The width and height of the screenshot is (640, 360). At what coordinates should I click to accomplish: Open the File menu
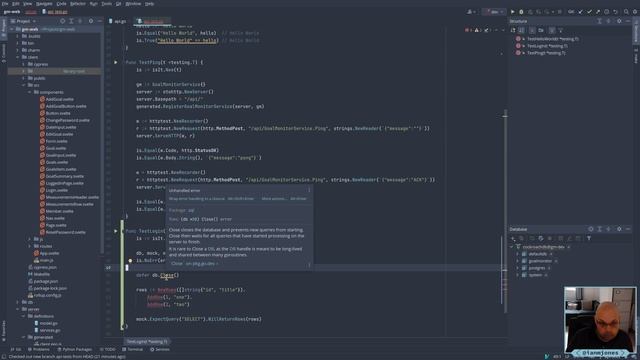[5, 4]
